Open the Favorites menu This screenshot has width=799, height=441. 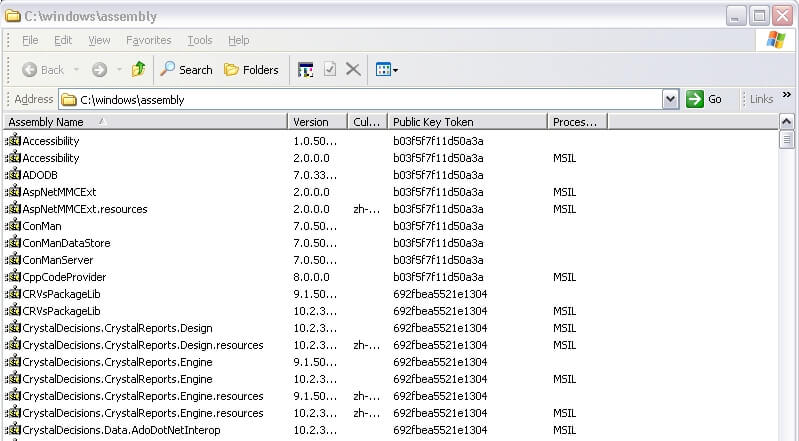coord(149,40)
